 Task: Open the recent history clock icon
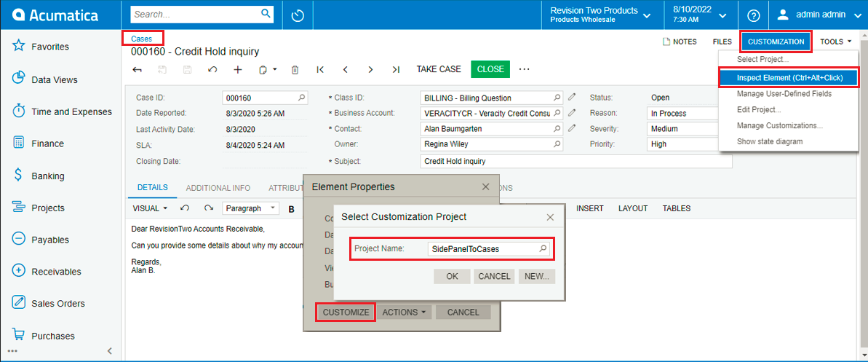[298, 15]
